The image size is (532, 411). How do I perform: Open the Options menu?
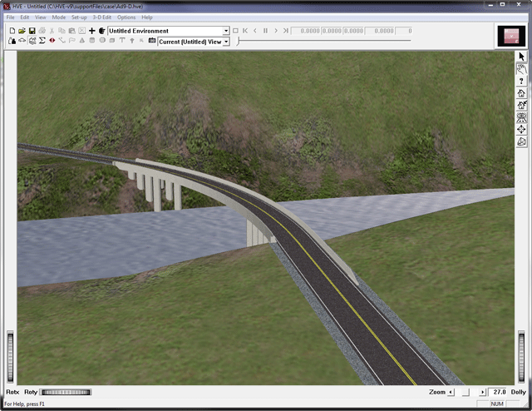[126, 17]
